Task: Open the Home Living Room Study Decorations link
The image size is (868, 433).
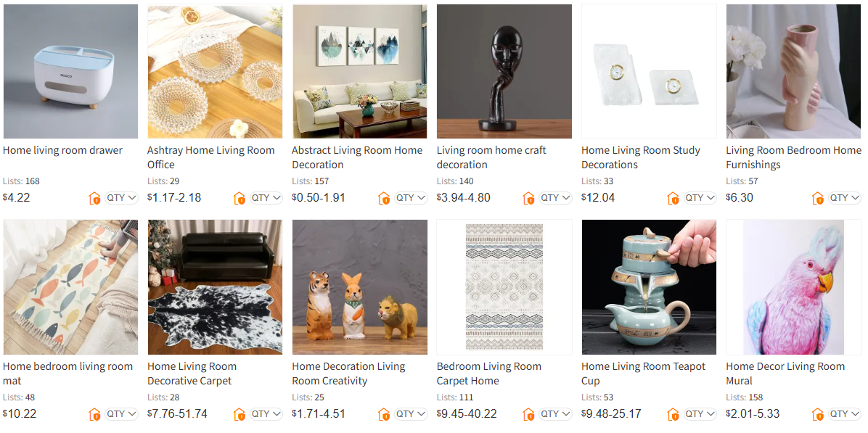Action: coord(641,157)
